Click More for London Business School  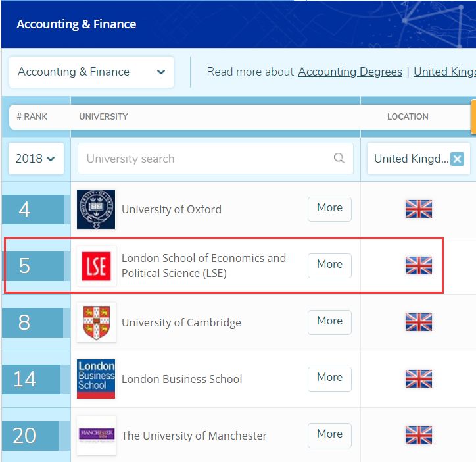(x=329, y=378)
